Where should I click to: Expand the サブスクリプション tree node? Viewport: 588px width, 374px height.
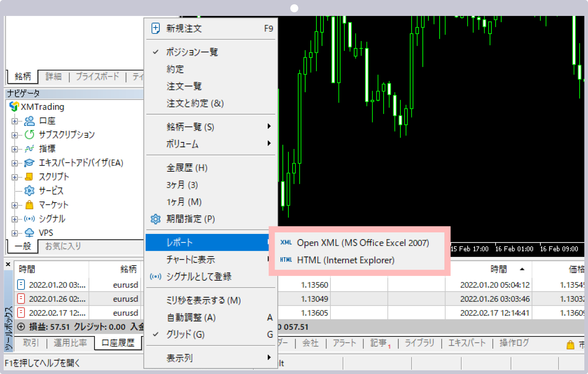(x=14, y=135)
